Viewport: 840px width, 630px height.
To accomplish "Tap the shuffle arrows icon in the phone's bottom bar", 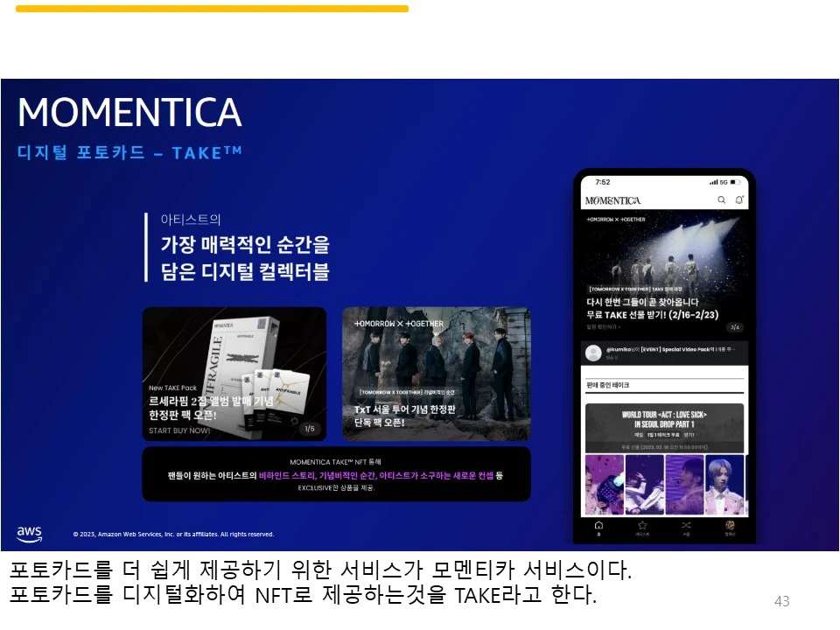I will click(x=686, y=527).
